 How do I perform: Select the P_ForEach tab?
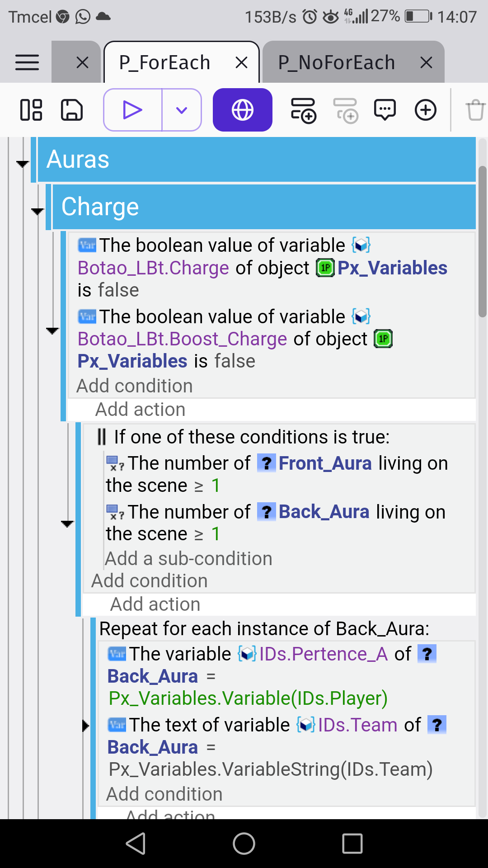165,62
